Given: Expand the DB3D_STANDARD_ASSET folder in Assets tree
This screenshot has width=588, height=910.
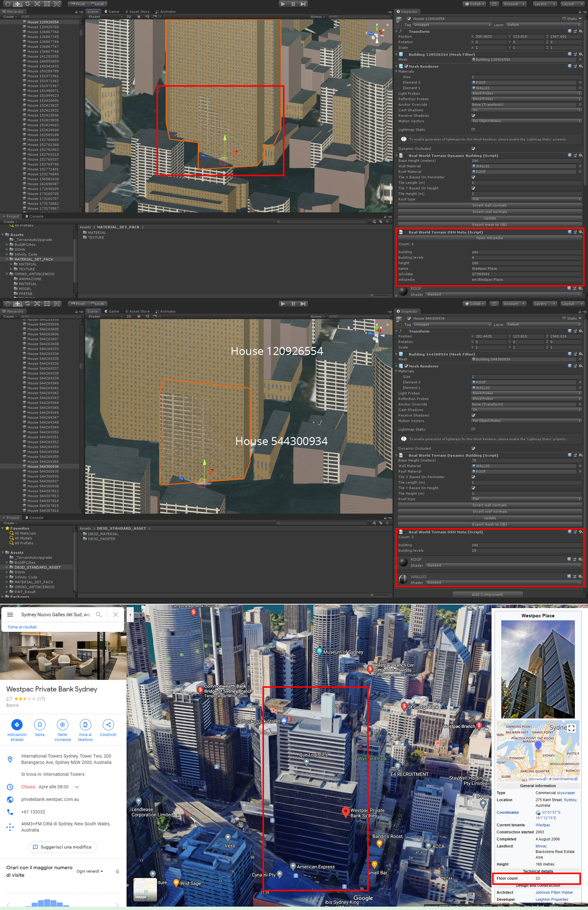Looking at the screenshot, I should pyautogui.click(x=7, y=567).
